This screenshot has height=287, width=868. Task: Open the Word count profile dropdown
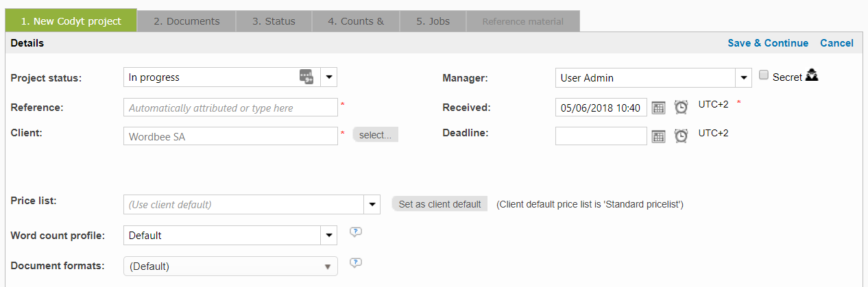click(329, 236)
